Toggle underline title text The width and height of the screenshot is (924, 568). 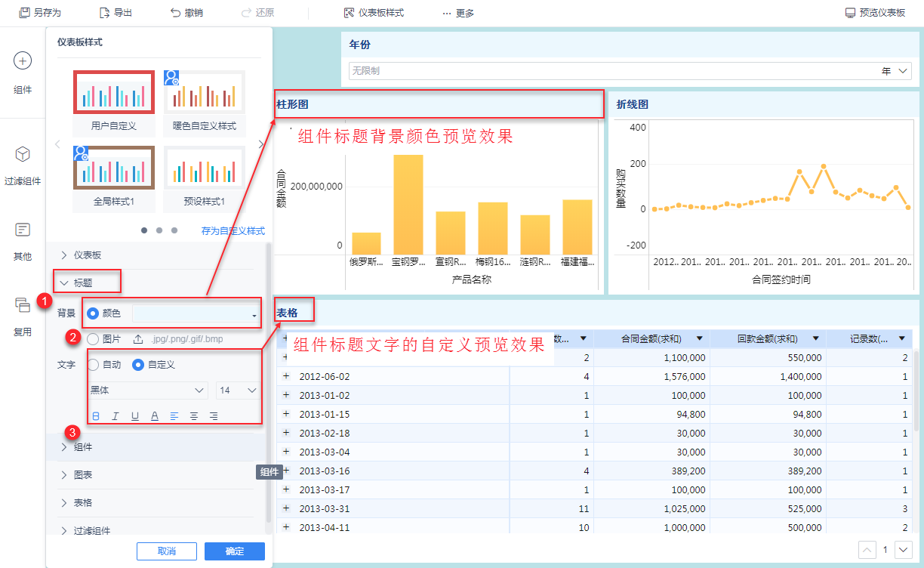point(135,415)
